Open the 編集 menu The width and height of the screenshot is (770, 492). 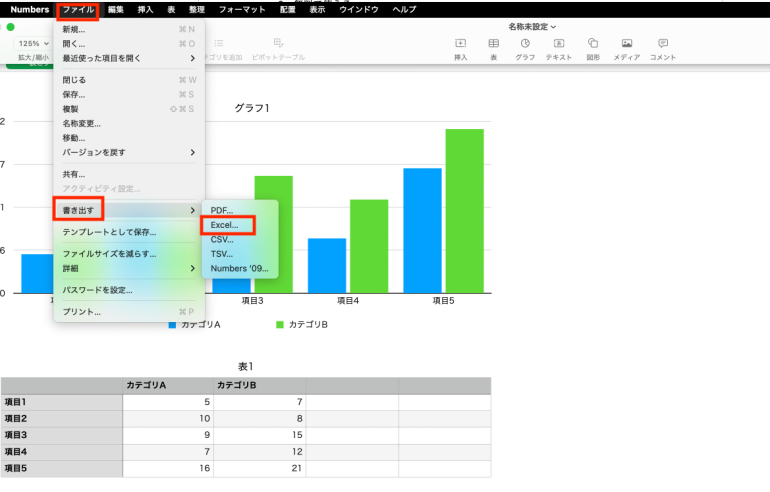[x=116, y=9]
